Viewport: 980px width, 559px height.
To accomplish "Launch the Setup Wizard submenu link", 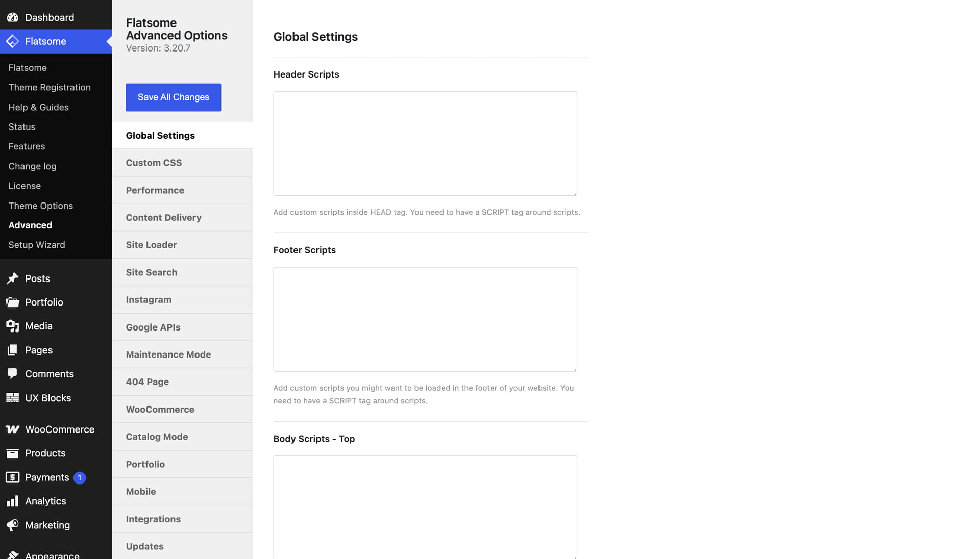I will pos(37,245).
